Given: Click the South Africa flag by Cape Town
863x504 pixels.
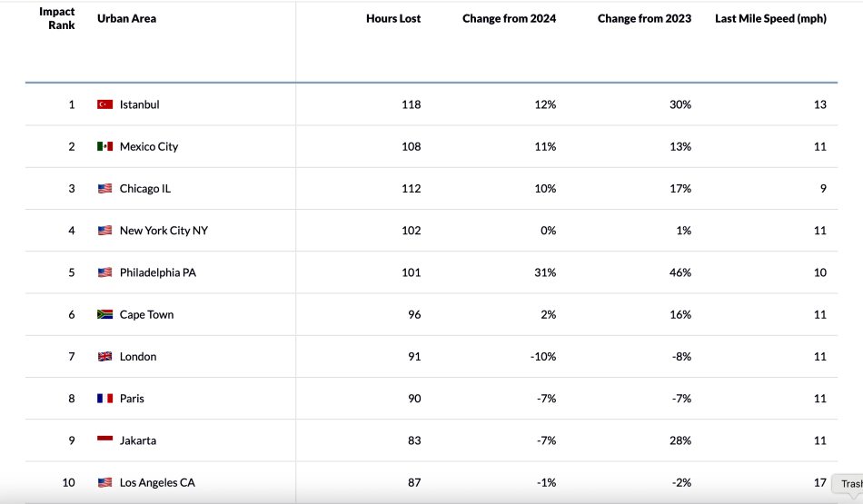Looking at the screenshot, I should pyautogui.click(x=104, y=314).
